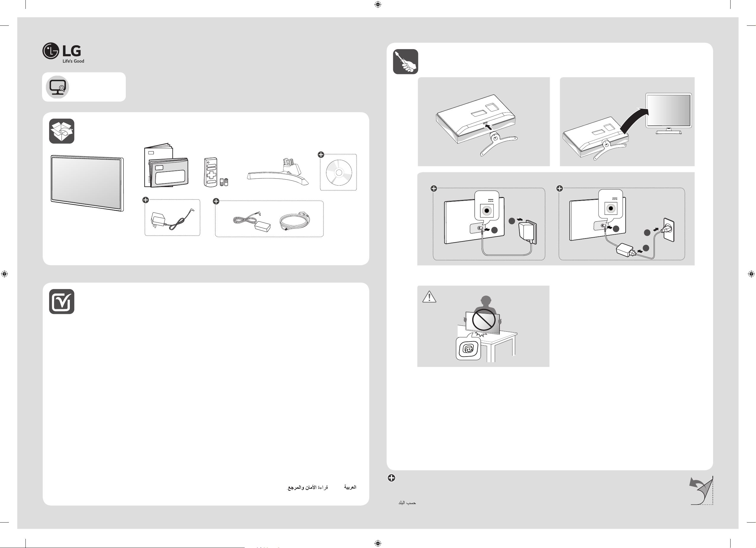
Task: Click the warning triangle caution icon
Action: 429,297
